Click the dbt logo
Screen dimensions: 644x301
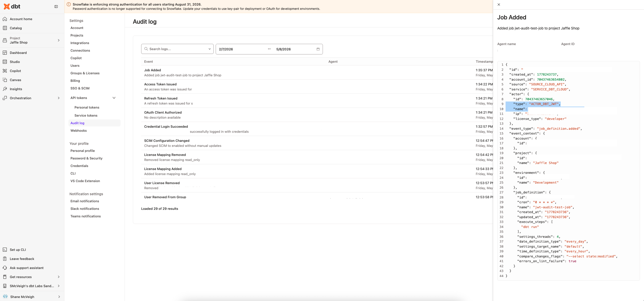(x=12, y=7)
